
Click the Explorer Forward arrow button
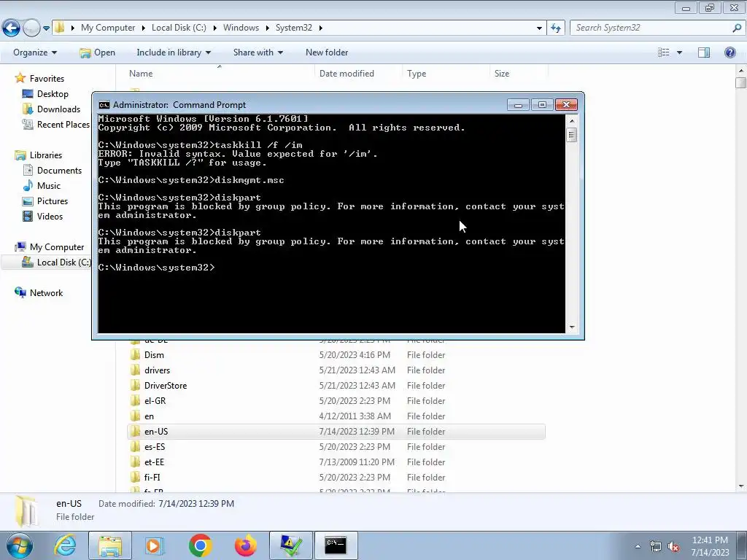click(31, 28)
